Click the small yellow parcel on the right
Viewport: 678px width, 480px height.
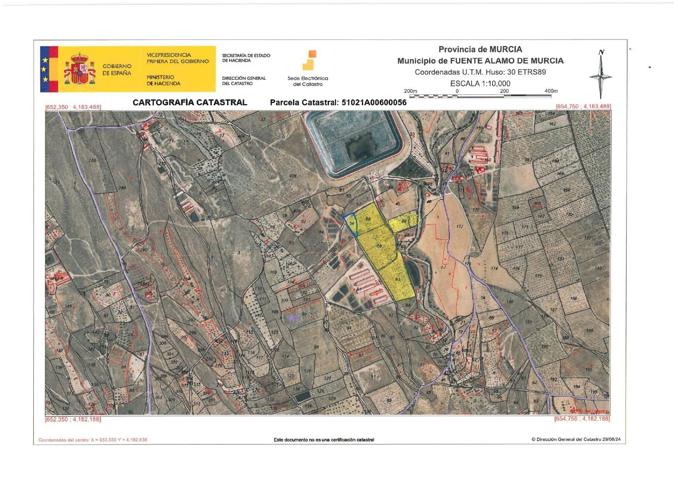click(x=404, y=221)
